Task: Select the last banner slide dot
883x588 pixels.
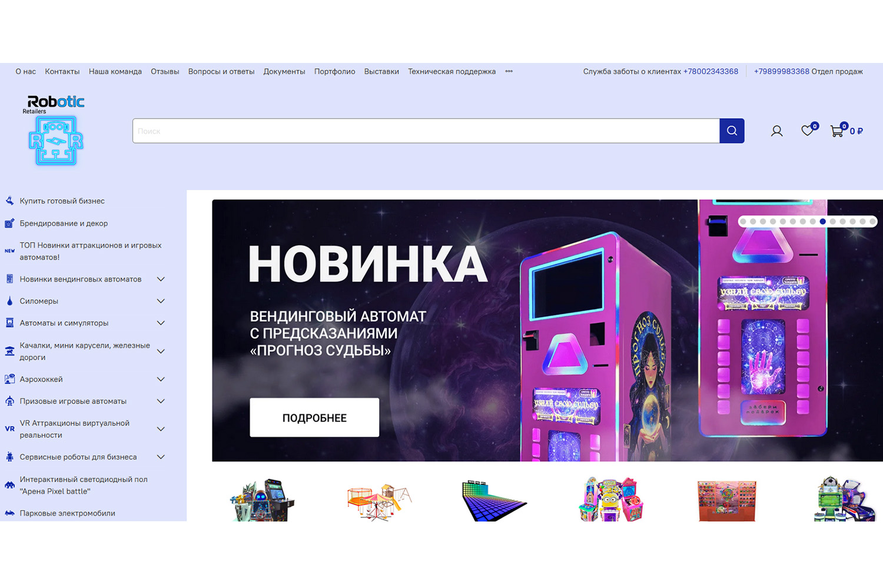Action: coord(872,221)
